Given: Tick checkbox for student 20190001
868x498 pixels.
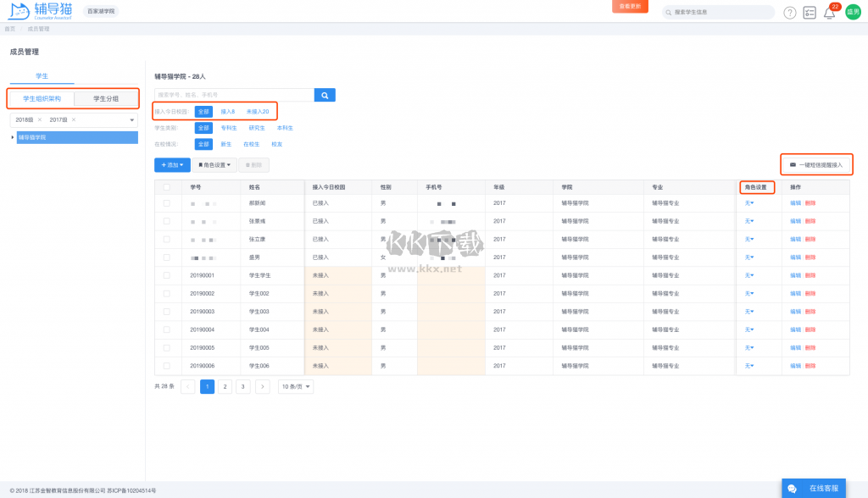Looking at the screenshot, I should [167, 275].
